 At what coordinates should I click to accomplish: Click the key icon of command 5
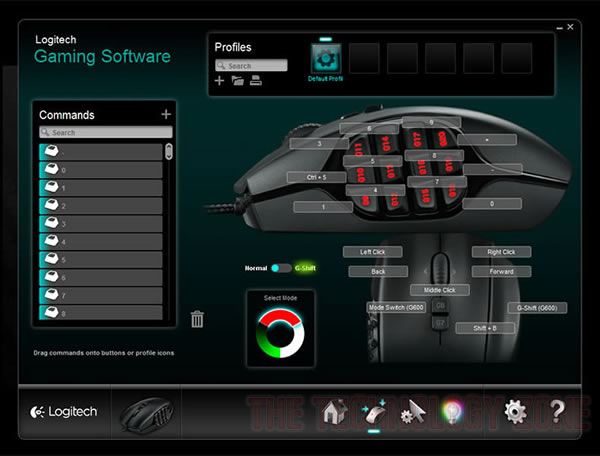coord(51,259)
